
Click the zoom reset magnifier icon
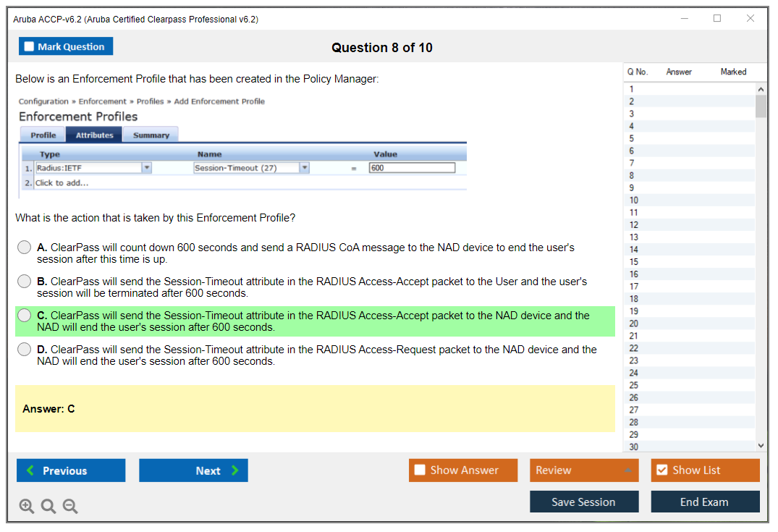click(48, 507)
